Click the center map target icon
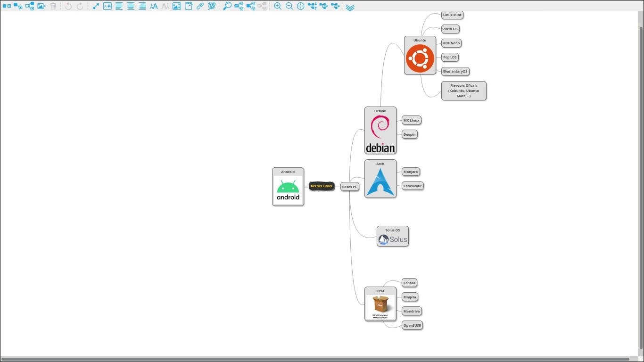This screenshot has width=644, height=362. [x=300, y=6]
